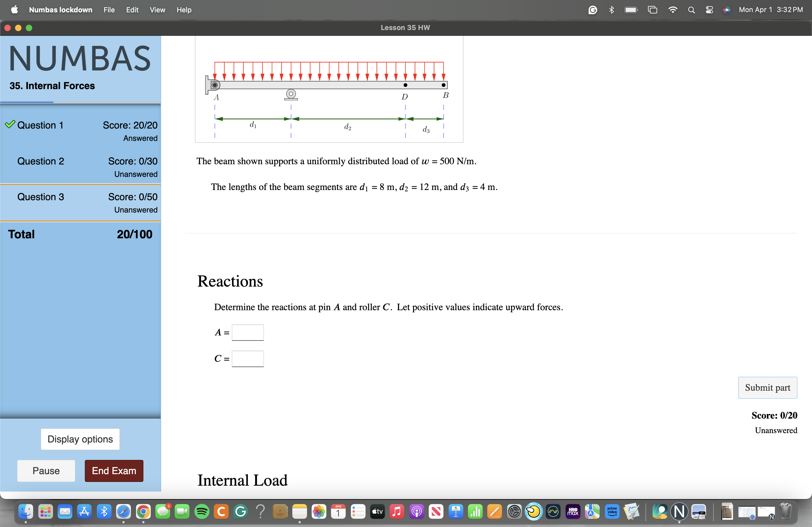Open the Help menu
This screenshot has height=527, width=812.
point(184,10)
